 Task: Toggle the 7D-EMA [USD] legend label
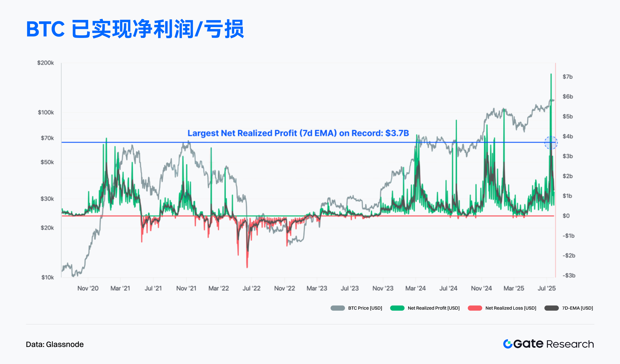577,308
